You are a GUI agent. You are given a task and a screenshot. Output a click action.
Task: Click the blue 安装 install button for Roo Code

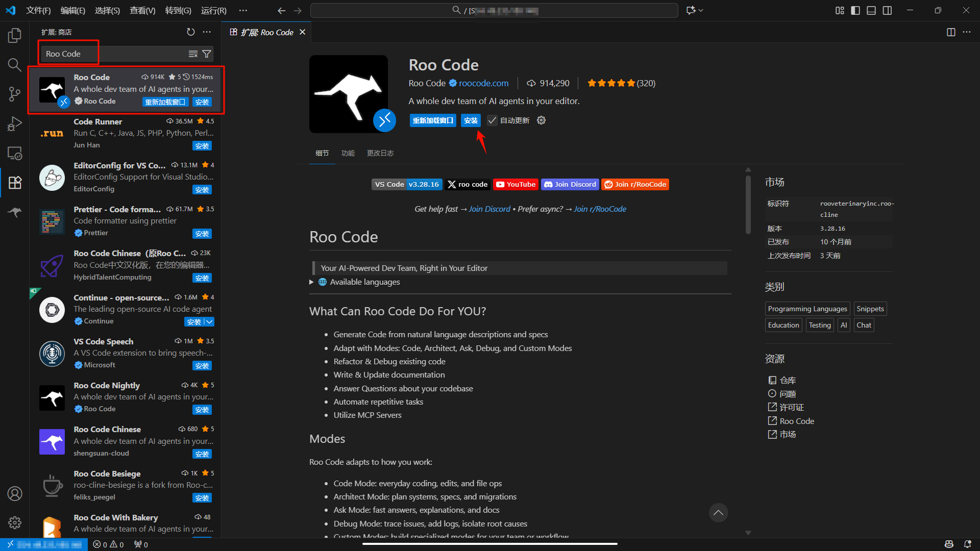pos(470,120)
